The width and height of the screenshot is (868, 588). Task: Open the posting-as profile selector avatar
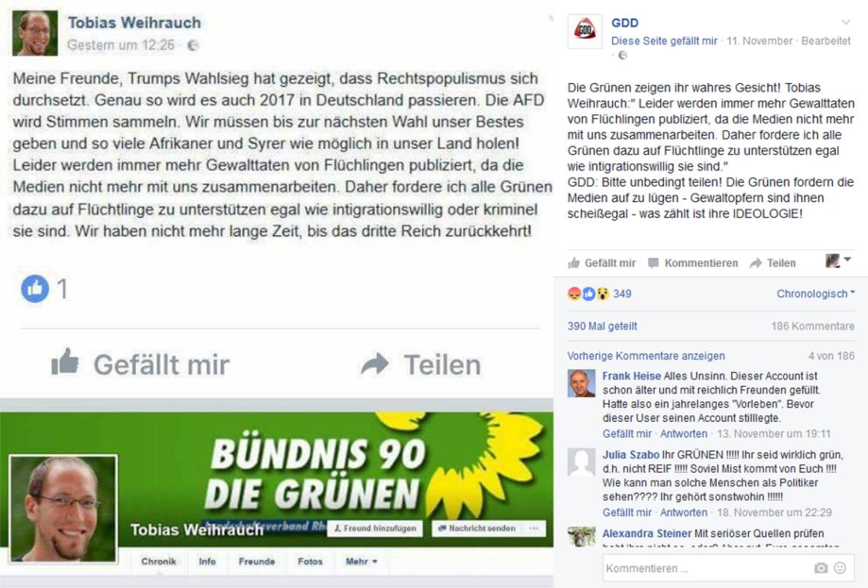coord(838,261)
